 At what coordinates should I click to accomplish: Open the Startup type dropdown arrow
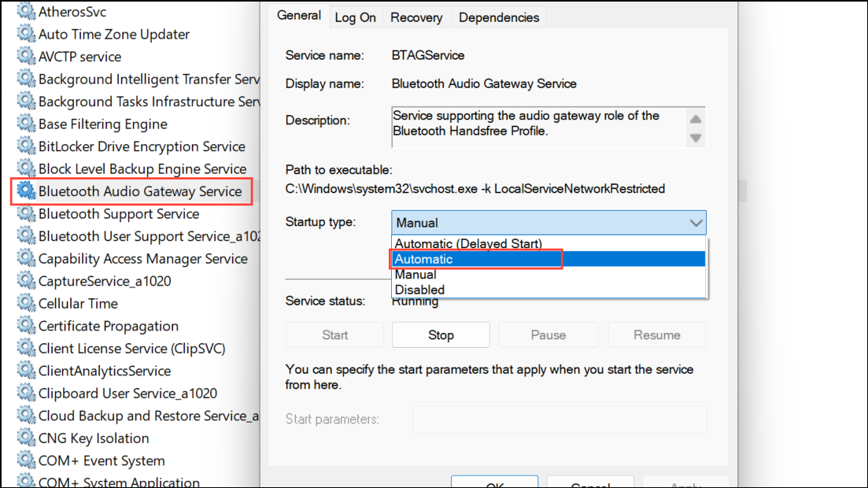(696, 223)
